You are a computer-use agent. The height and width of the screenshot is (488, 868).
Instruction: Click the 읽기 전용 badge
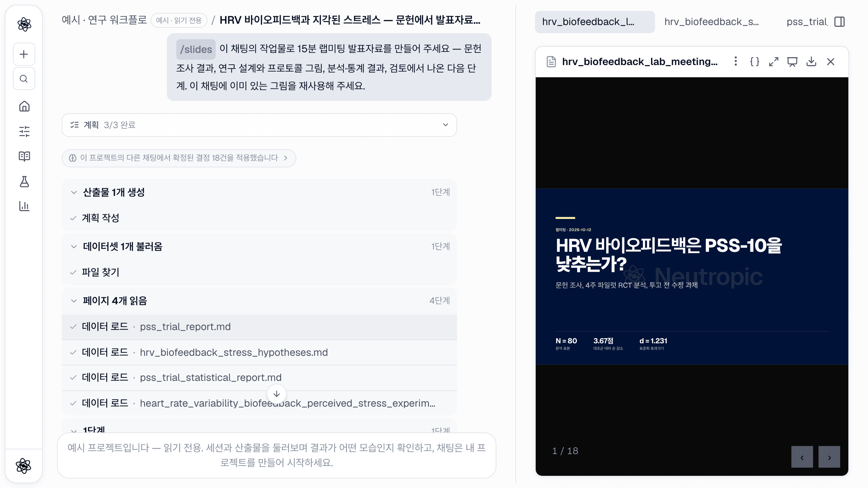coord(179,20)
